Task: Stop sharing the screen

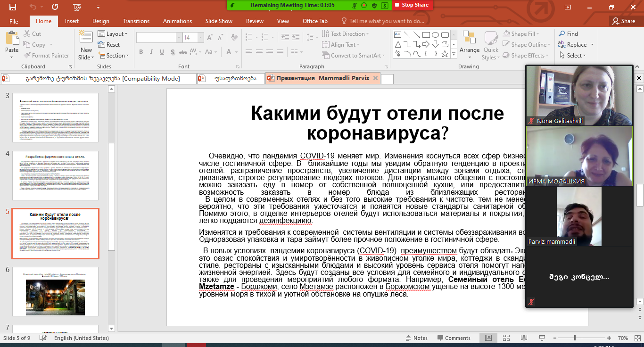Action: [412, 5]
